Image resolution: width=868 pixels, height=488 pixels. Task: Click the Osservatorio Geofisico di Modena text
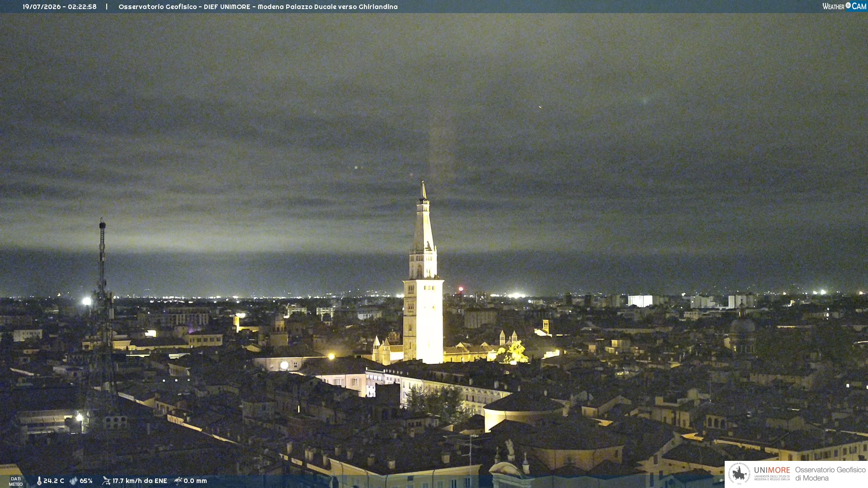(x=830, y=474)
